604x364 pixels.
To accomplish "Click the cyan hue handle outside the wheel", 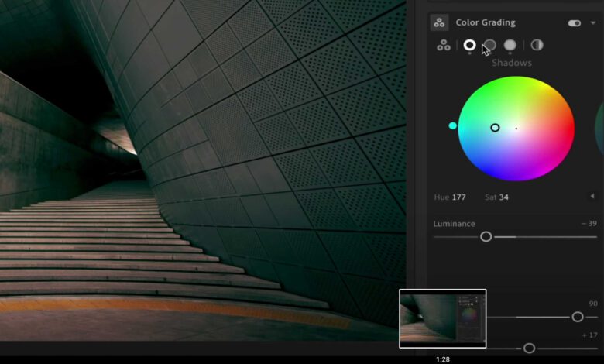I will [x=453, y=125].
